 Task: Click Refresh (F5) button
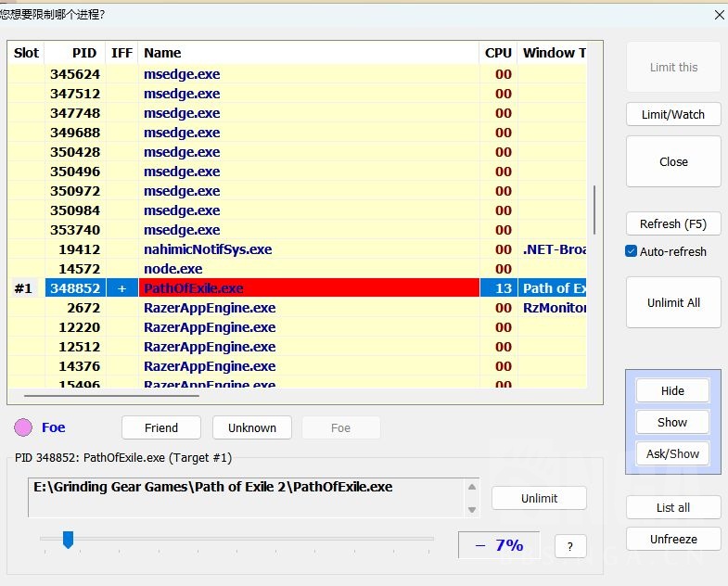(672, 223)
